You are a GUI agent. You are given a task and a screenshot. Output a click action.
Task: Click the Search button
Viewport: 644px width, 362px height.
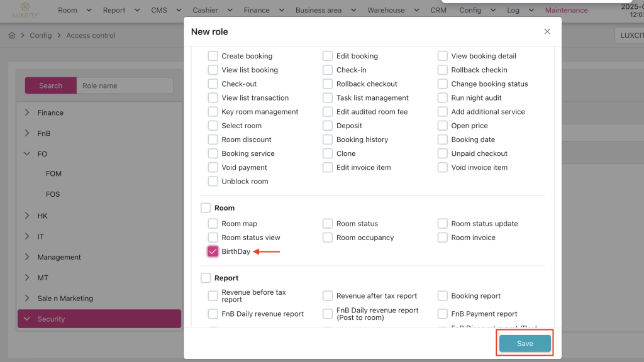click(x=50, y=85)
